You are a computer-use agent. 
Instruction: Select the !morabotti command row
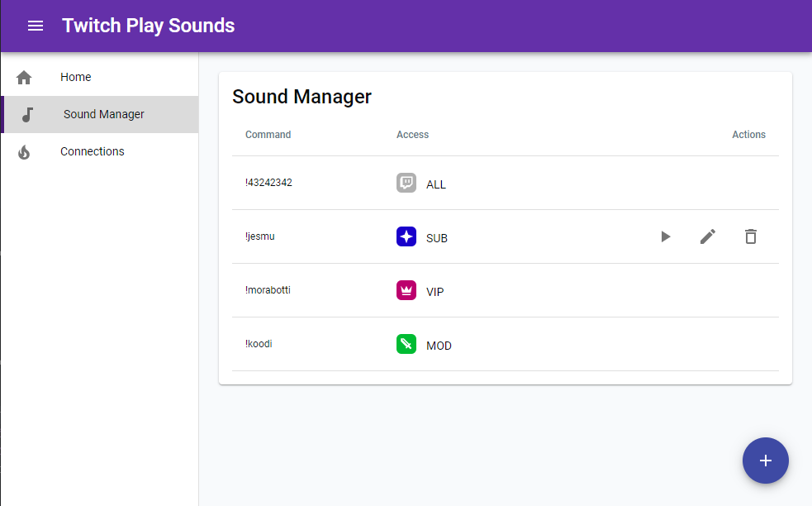[x=268, y=290]
